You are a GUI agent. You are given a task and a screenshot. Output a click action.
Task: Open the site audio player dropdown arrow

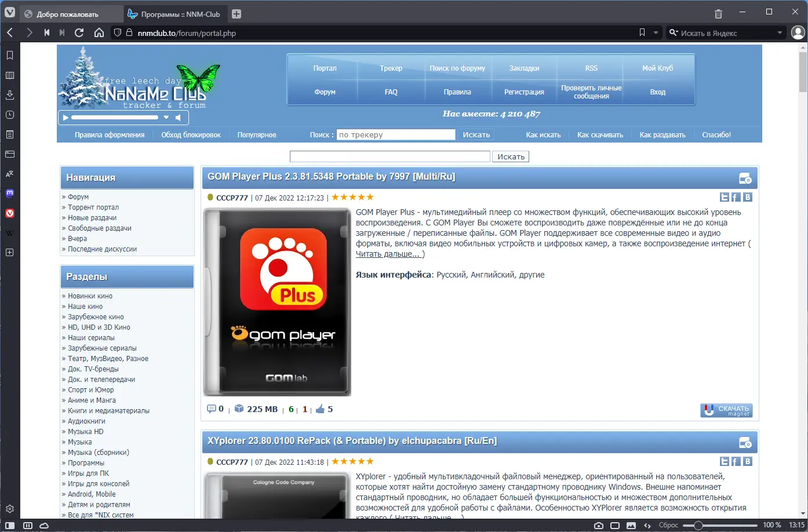point(166,117)
